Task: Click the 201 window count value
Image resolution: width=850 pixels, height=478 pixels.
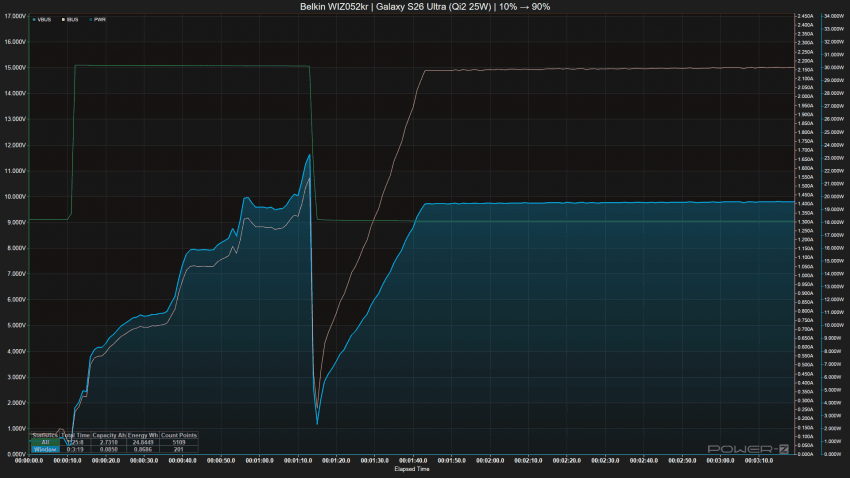Action: [179, 449]
